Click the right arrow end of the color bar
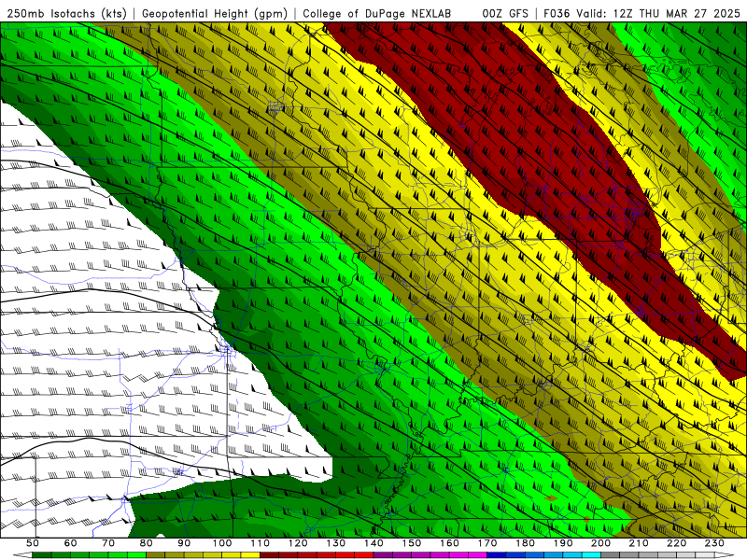Image resolution: width=747 pixels, height=560 pixels. pos(725,554)
